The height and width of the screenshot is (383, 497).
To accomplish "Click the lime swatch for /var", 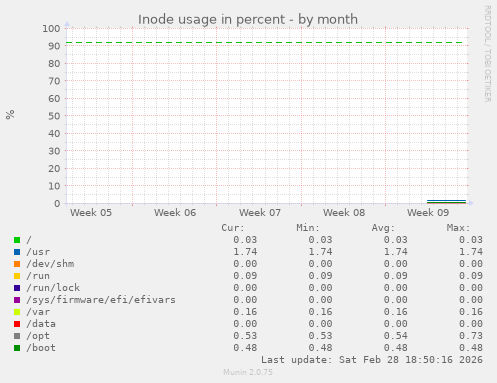I will (17, 312).
